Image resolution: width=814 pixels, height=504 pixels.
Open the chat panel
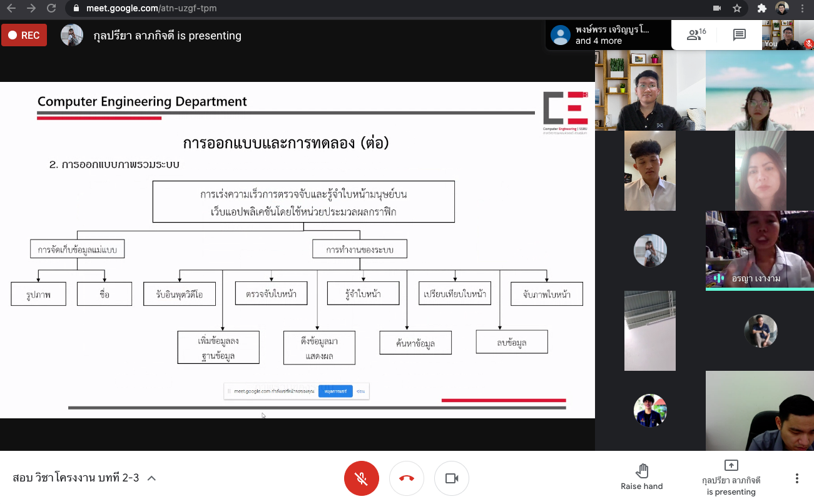740,35
